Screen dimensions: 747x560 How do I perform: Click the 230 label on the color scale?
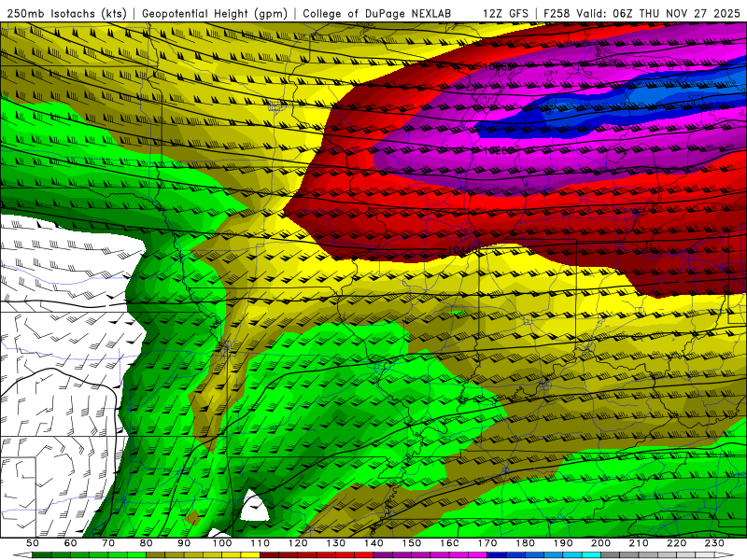(714, 543)
